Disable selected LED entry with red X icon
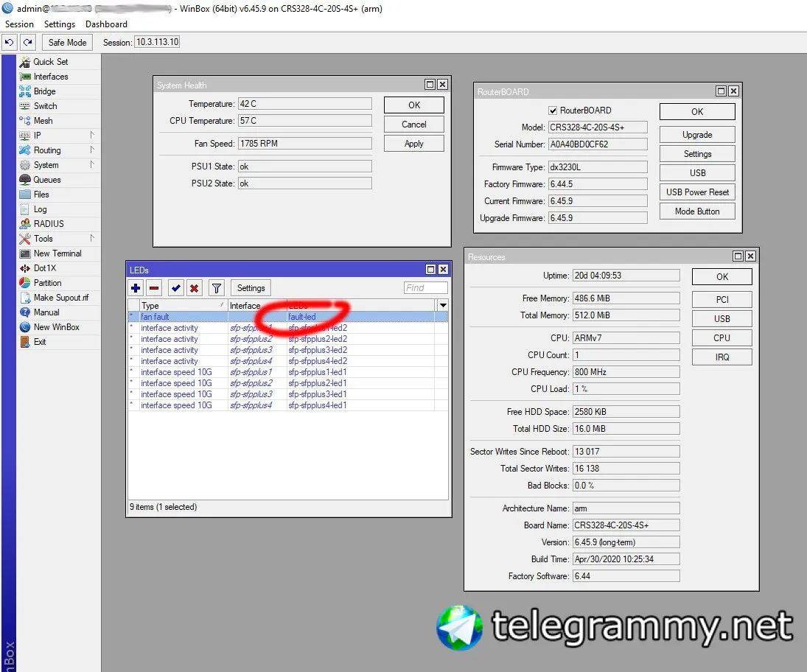 [x=194, y=288]
